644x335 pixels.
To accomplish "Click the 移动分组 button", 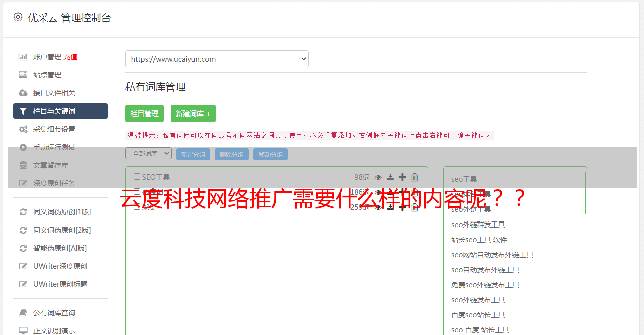I will [x=271, y=154].
